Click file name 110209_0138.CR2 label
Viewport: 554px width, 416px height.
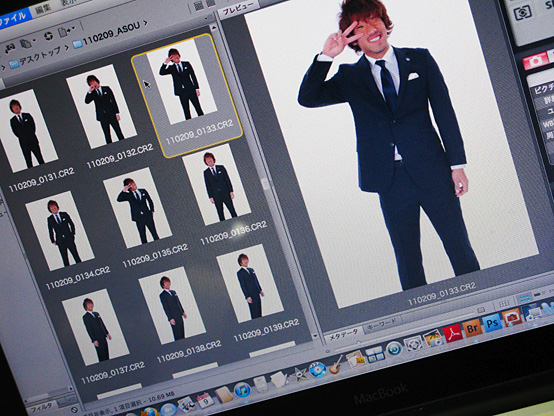click(x=189, y=352)
